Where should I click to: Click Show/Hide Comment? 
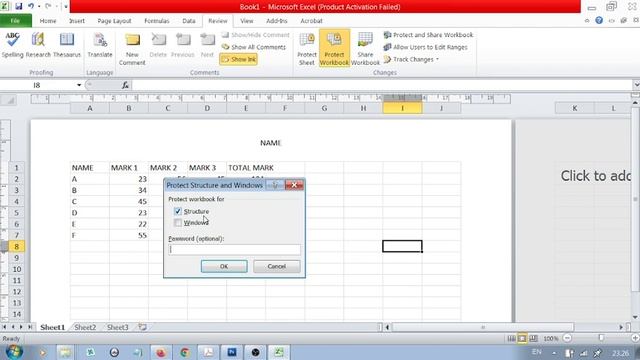(256, 35)
